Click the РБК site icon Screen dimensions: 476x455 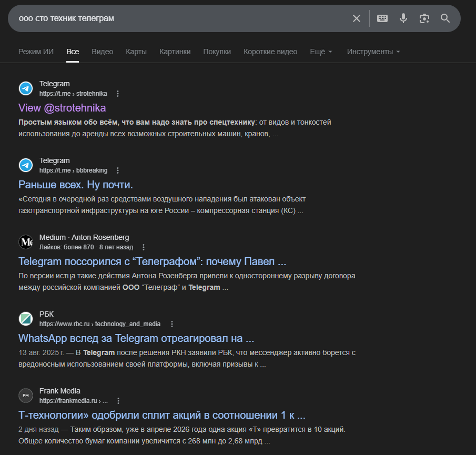pyautogui.click(x=26, y=318)
